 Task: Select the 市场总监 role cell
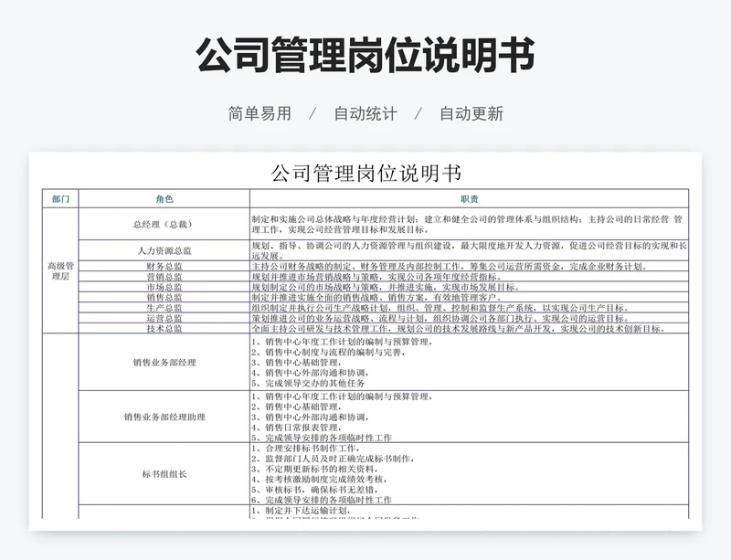pos(164,287)
